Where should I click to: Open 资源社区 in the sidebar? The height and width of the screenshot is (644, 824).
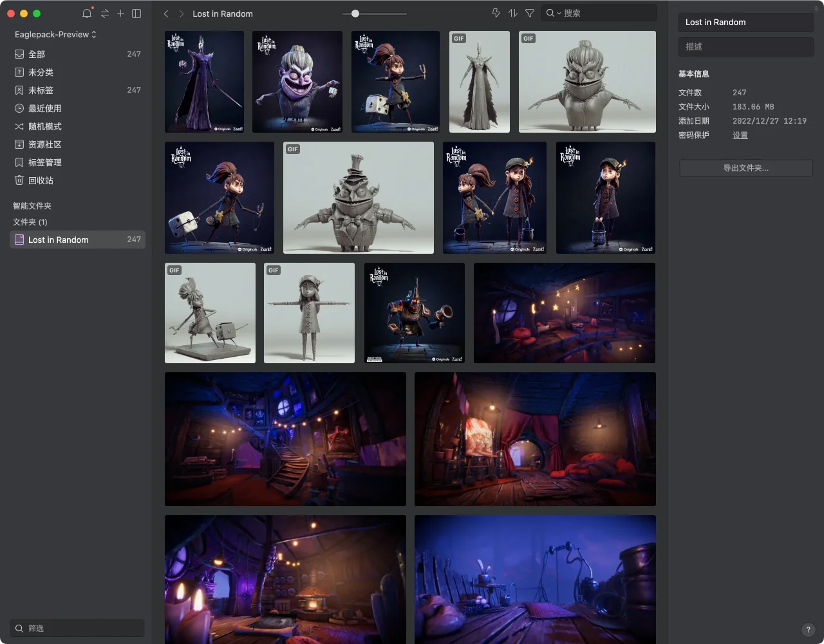(77, 144)
